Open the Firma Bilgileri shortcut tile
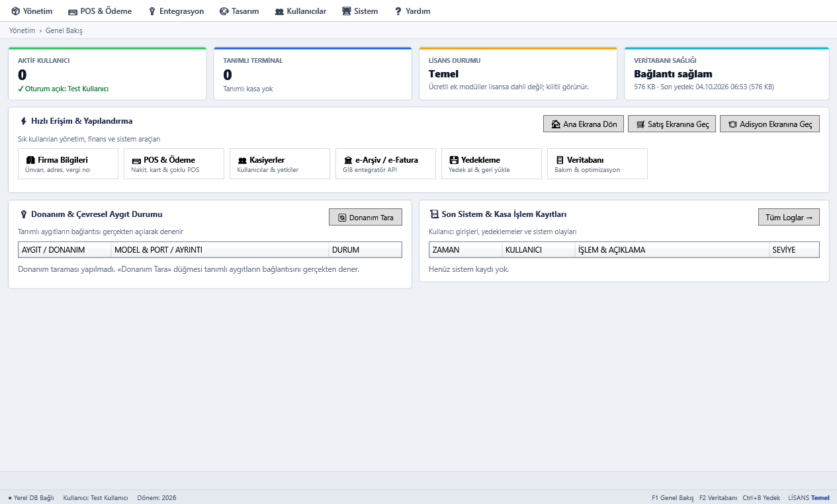Image resolution: width=837 pixels, height=504 pixels. [68, 164]
